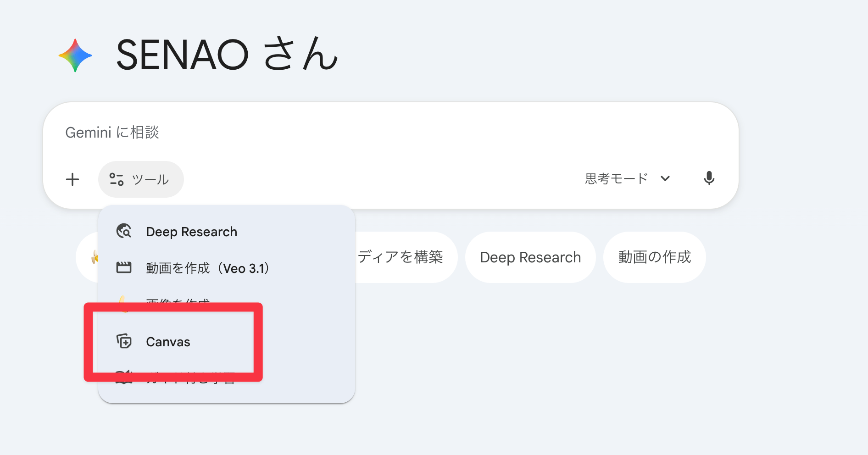Screen dimensions: 868x455
Task: Collapse the tools popup menu
Action: [140, 179]
